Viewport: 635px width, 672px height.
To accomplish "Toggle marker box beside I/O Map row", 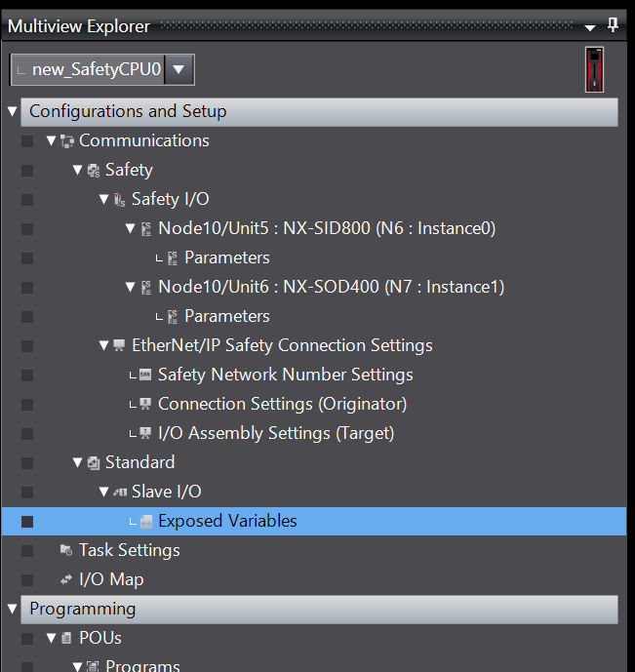I will [x=27, y=580].
